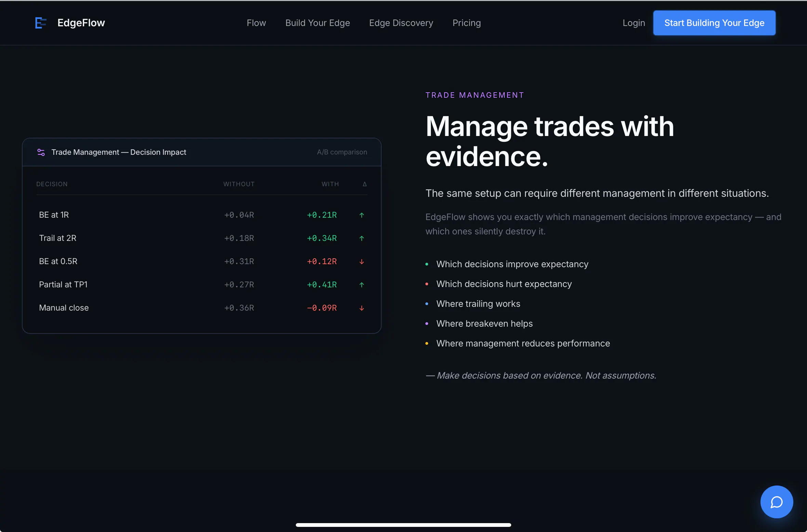This screenshot has height=532, width=807.
Task: Select the Manual close decision
Action: (x=64, y=308)
